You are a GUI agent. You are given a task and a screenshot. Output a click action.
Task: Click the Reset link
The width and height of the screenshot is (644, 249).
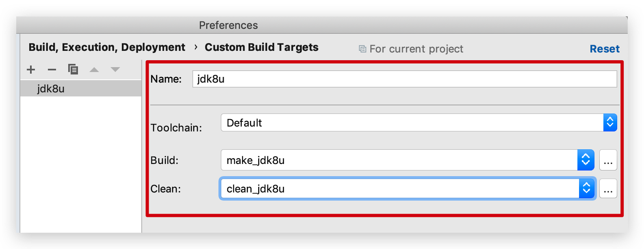click(605, 49)
